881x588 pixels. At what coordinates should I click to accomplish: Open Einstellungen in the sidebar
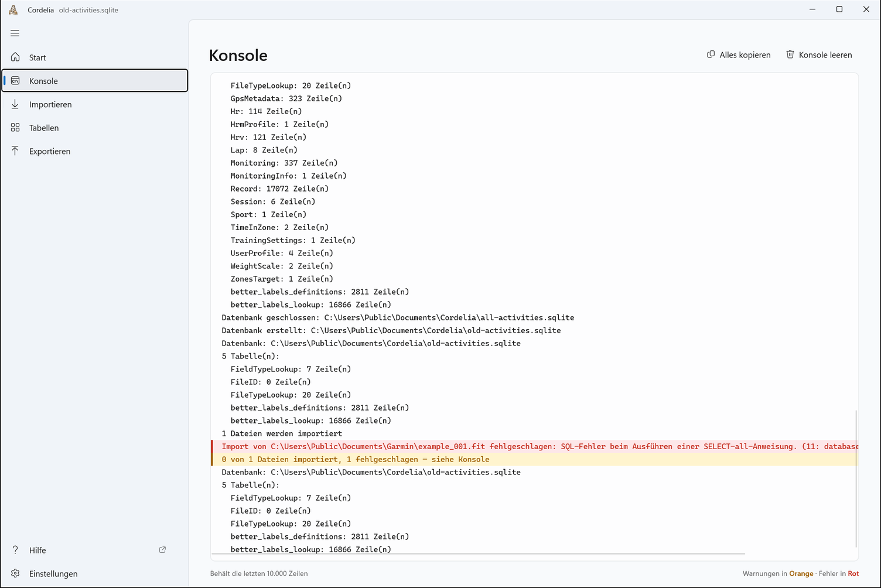pos(95,573)
